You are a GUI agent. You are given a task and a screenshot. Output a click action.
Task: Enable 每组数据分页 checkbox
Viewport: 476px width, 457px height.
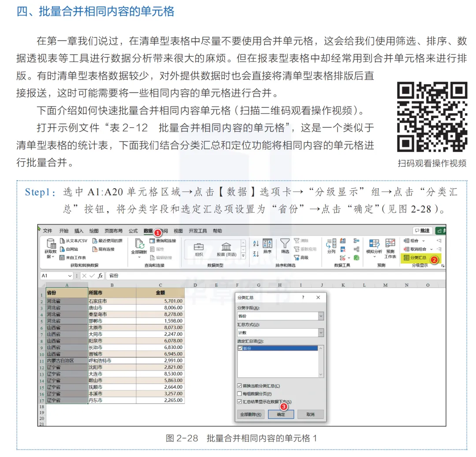[x=239, y=394]
